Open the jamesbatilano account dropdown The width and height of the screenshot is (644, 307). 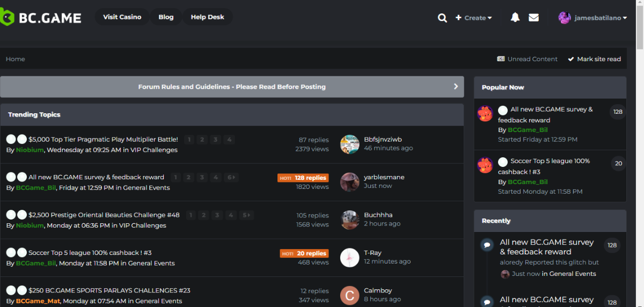(592, 18)
